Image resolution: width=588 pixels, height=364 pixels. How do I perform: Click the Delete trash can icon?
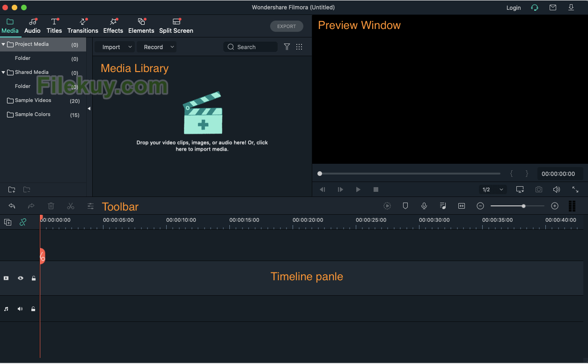51,206
